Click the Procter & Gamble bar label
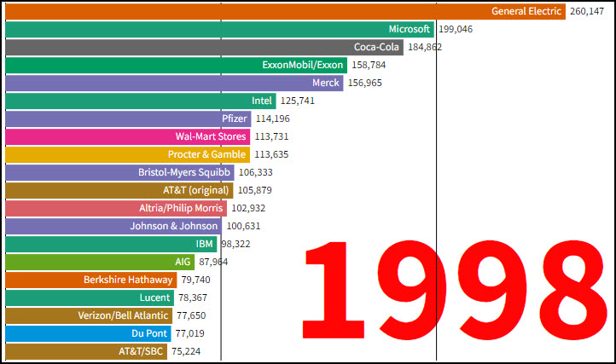The height and width of the screenshot is (364, 616). pyautogui.click(x=206, y=154)
